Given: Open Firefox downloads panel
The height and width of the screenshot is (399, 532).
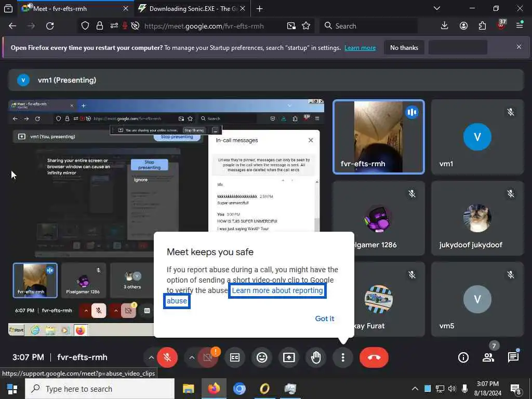Looking at the screenshot, I should (445, 26).
